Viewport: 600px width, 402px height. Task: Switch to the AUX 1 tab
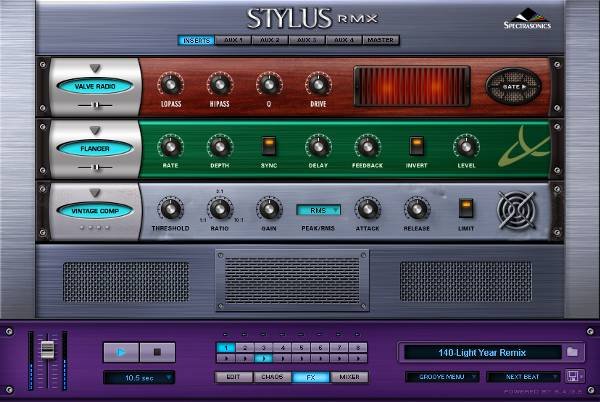[x=233, y=40]
